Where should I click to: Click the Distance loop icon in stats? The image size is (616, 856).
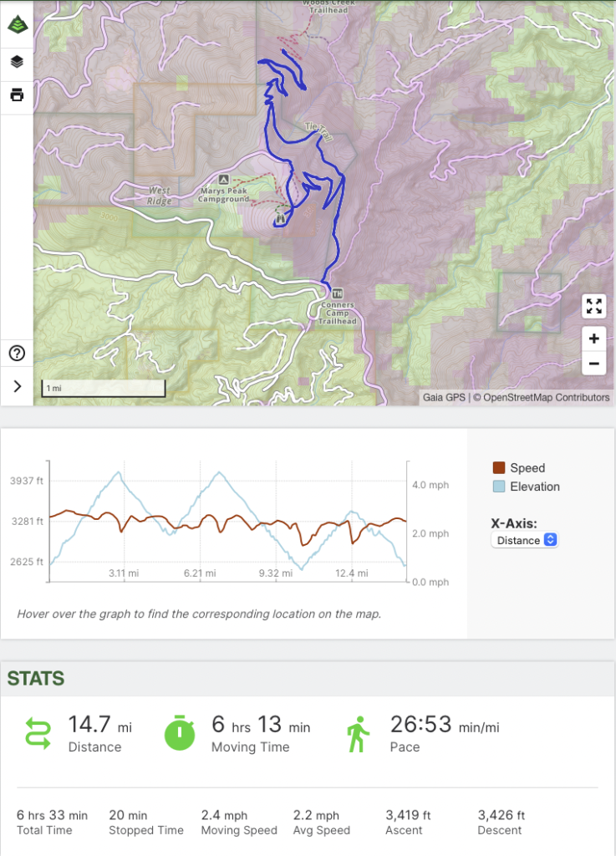coord(38,732)
